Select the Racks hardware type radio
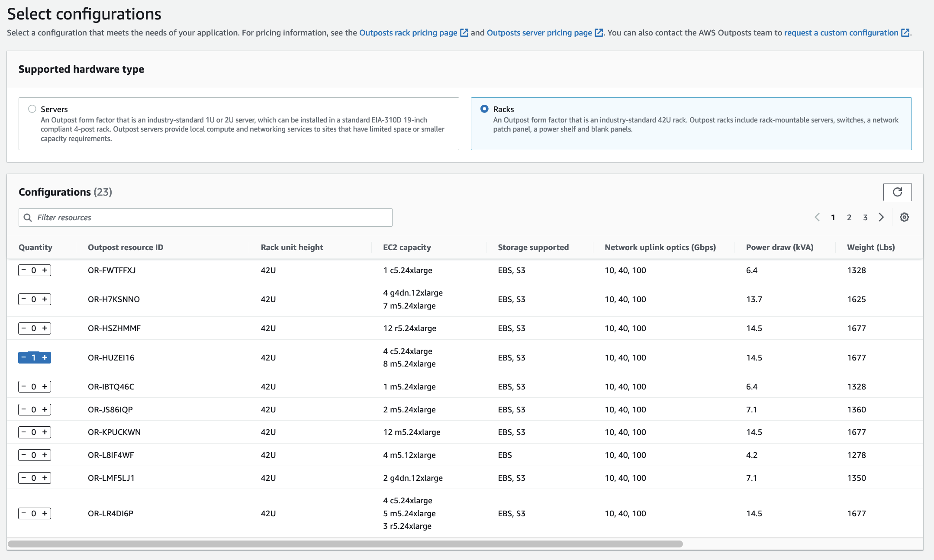934x560 pixels. pos(484,109)
